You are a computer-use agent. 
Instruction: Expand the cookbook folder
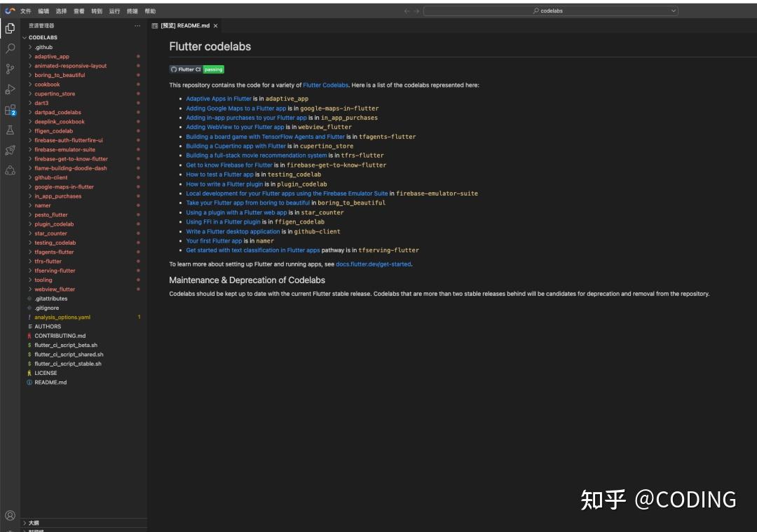[47, 84]
